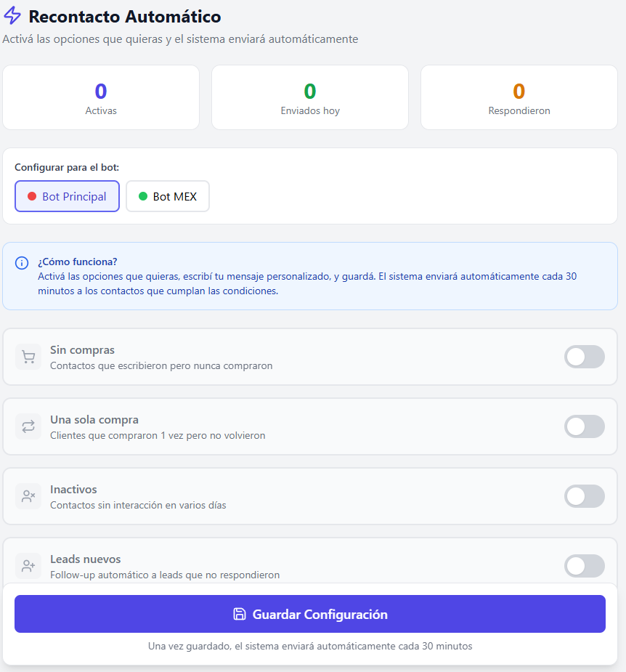Click the Respondieron counter card

pos(519,97)
